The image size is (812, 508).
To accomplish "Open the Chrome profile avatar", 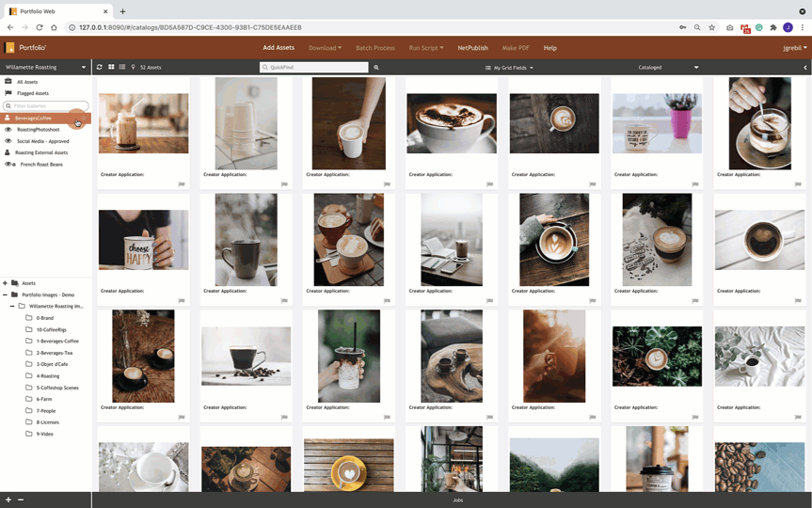I will coord(788,27).
